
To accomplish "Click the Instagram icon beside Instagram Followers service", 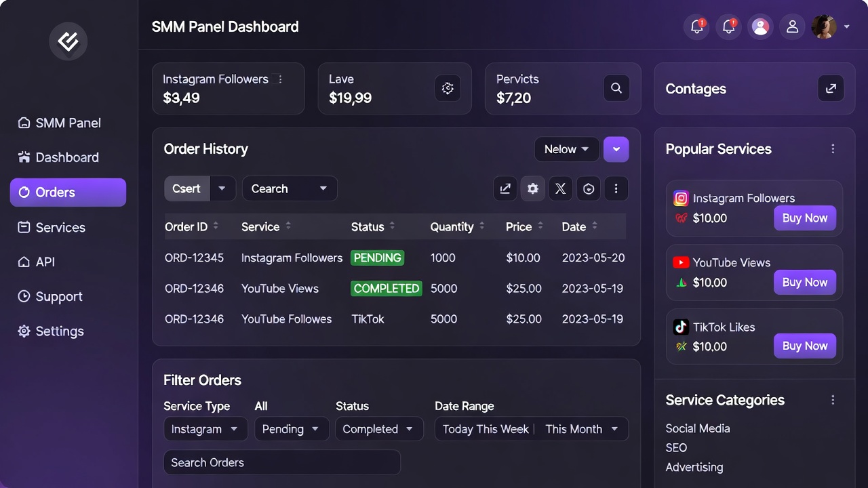I will click(681, 198).
